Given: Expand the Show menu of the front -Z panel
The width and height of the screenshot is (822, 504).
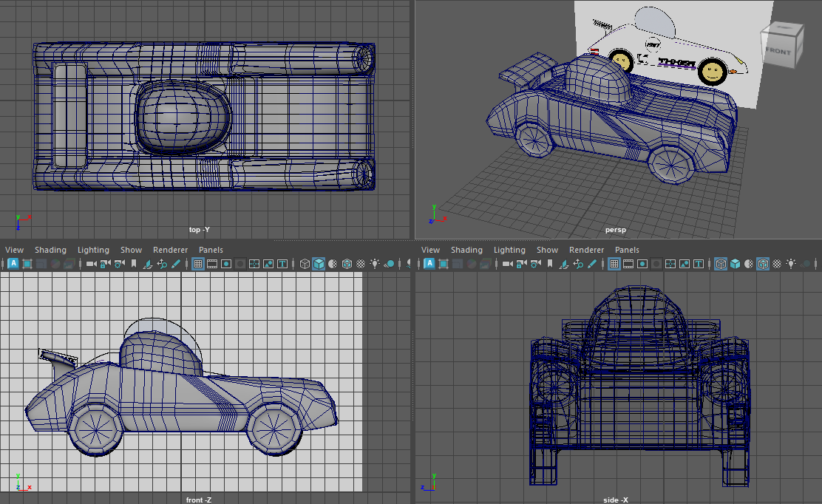Looking at the screenshot, I should [x=131, y=250].
